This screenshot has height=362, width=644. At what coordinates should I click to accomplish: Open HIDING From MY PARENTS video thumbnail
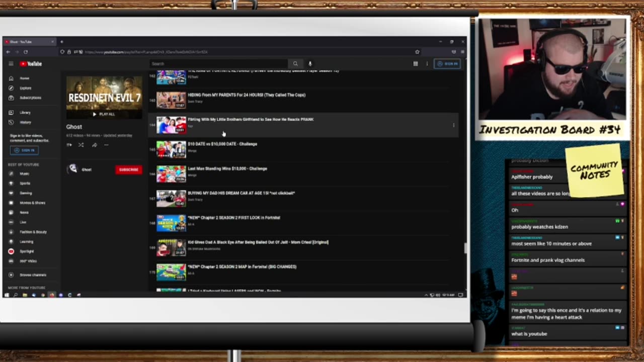171,100
